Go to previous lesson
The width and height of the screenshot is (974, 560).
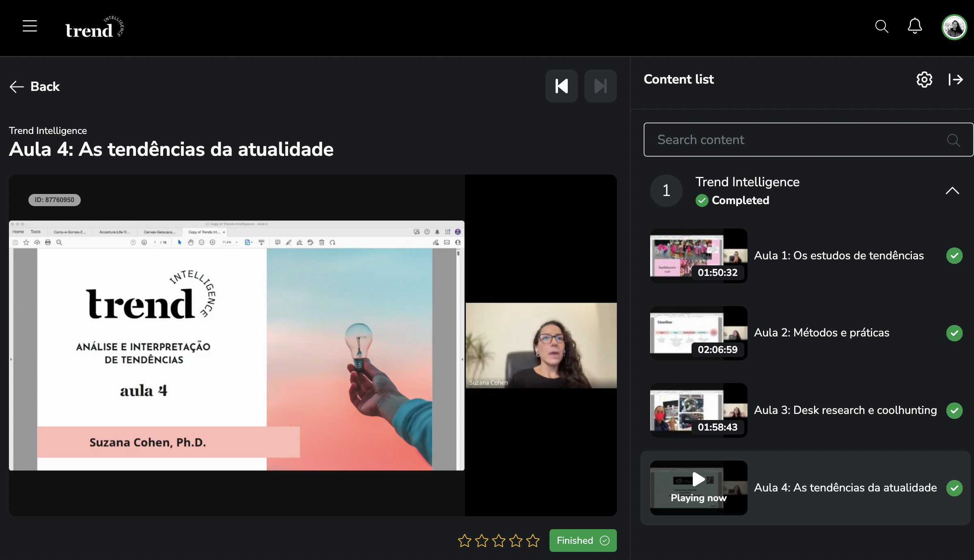(562, 86)
